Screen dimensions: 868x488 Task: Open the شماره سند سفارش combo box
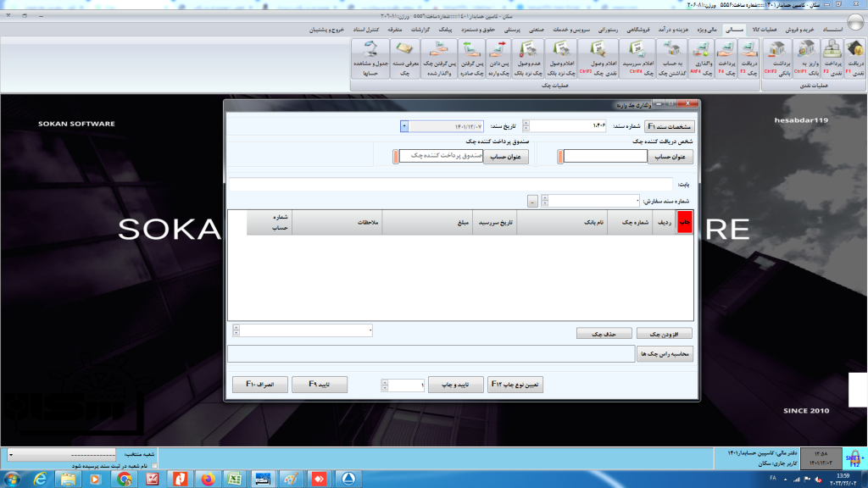[x=593, y=201]
